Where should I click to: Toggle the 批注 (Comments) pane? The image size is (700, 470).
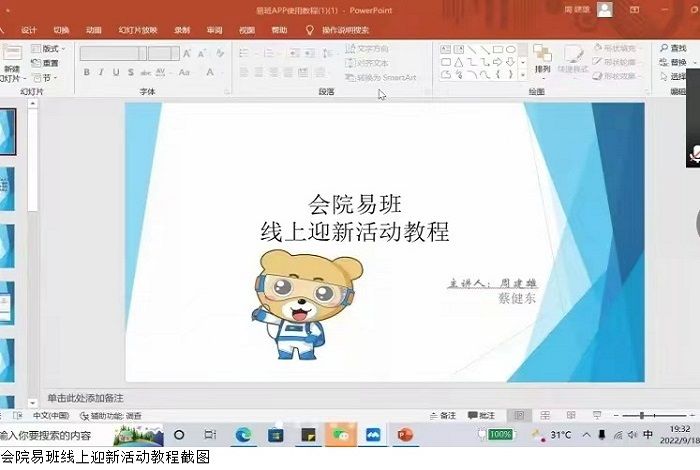pyautogui.click(x=481, y=415)
